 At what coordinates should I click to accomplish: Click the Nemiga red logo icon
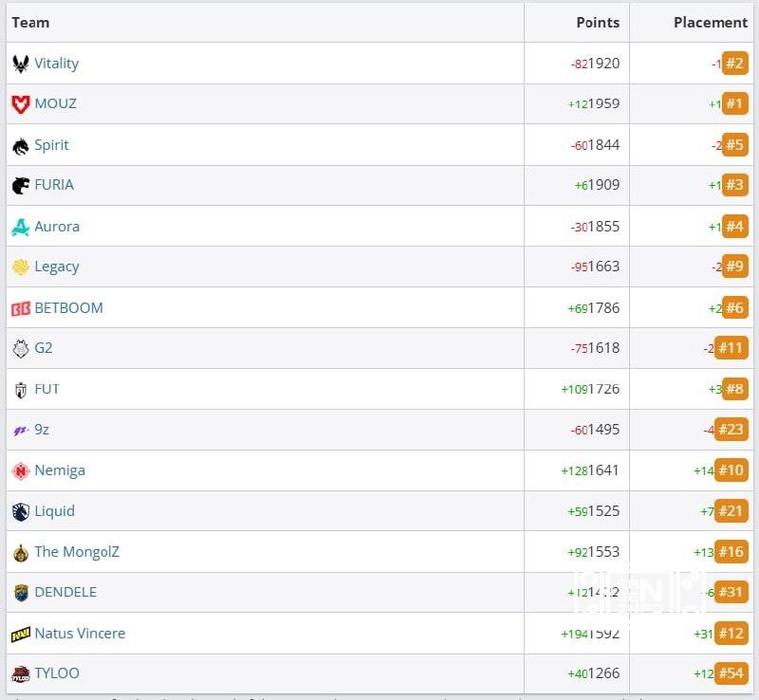[21, 470]
